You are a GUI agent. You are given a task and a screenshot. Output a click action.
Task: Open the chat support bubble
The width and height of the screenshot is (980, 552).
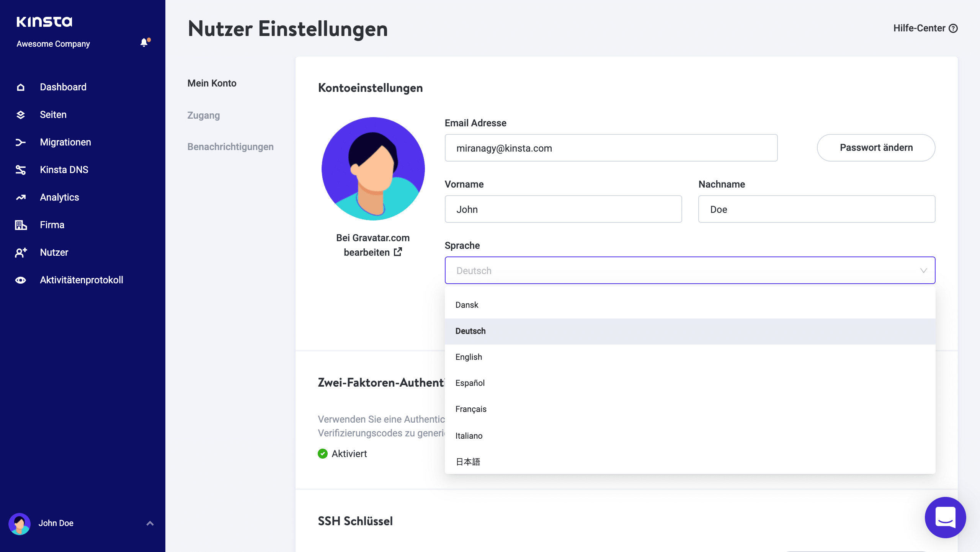tap(945, 517)
